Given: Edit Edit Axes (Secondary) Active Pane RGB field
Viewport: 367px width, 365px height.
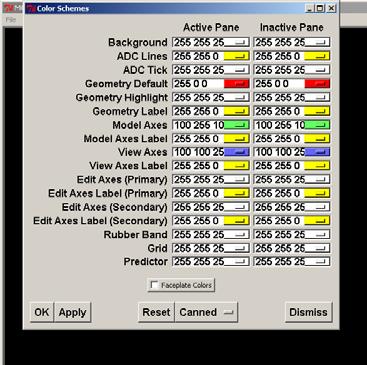Looking at the screenshot, I should click(198, 207).
